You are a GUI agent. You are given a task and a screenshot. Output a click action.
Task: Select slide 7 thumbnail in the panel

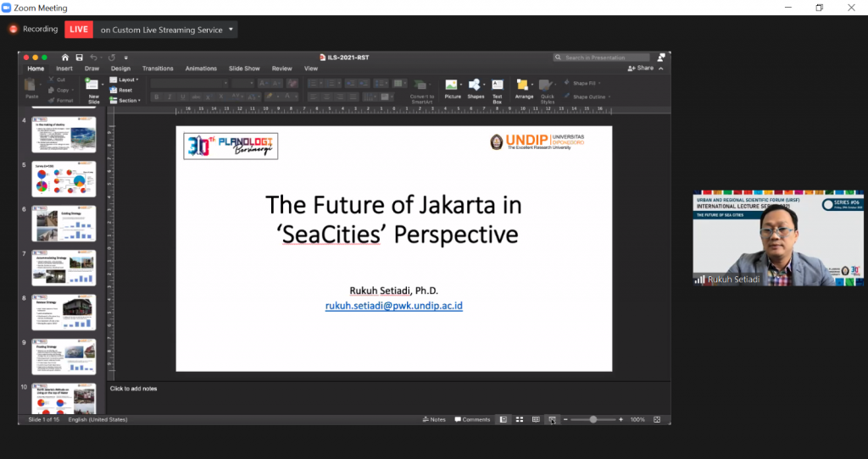64,267
